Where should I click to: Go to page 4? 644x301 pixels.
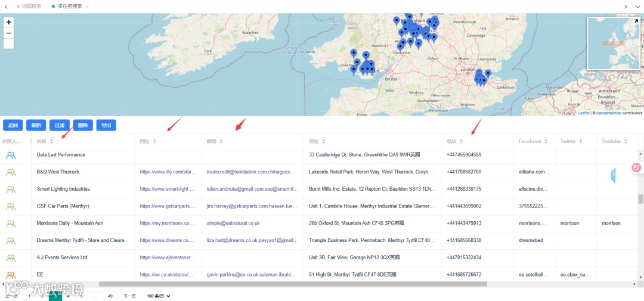click(x=68, y=296)
